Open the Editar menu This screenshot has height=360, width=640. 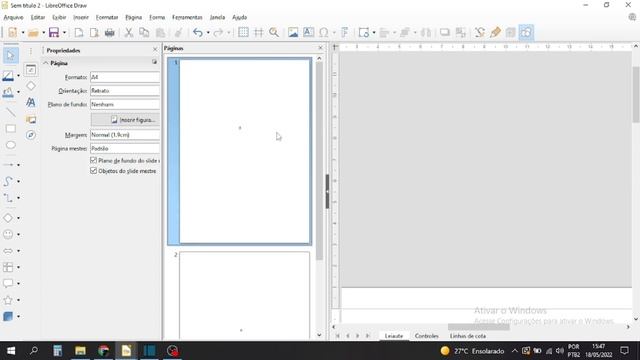click(38, 17)
